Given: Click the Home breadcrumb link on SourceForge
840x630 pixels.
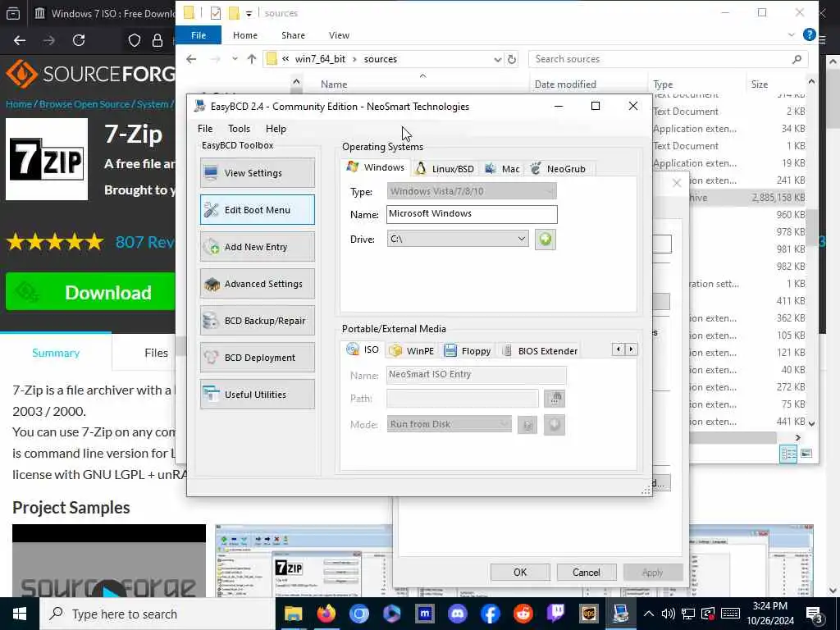Looking at the screenshot, I should click(x=19, y=104).
